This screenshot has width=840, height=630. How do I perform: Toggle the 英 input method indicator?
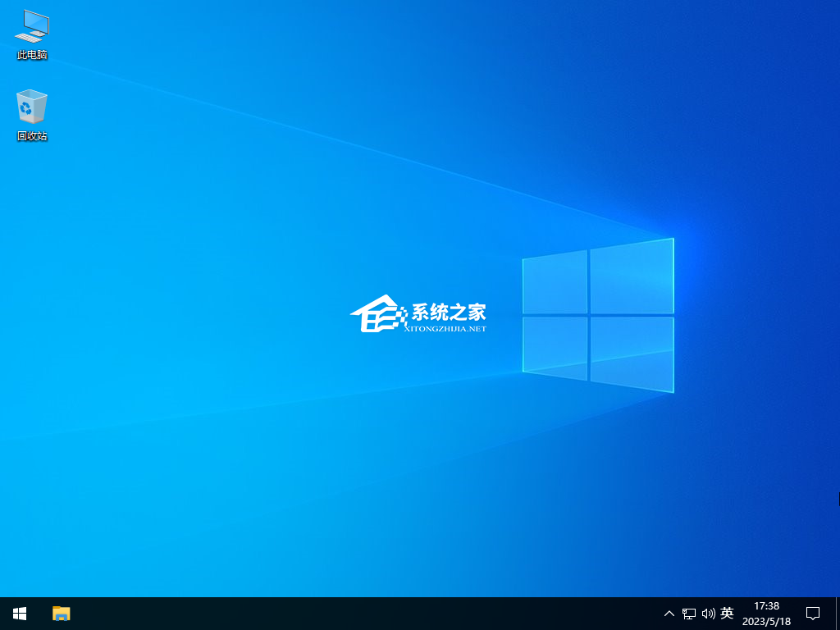[x=727, y=614]
